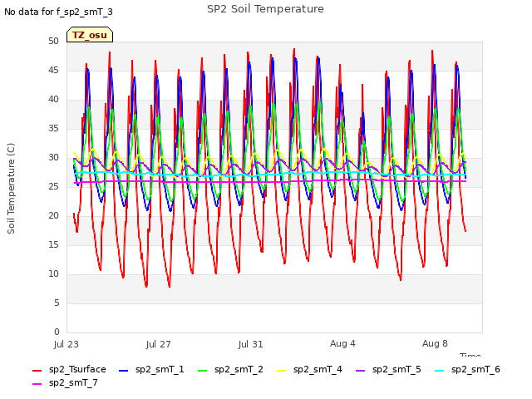The height and width of the screenshot is (399, 532).
Task: Click the 0 y-axis tick label
Action: point(57,332)
